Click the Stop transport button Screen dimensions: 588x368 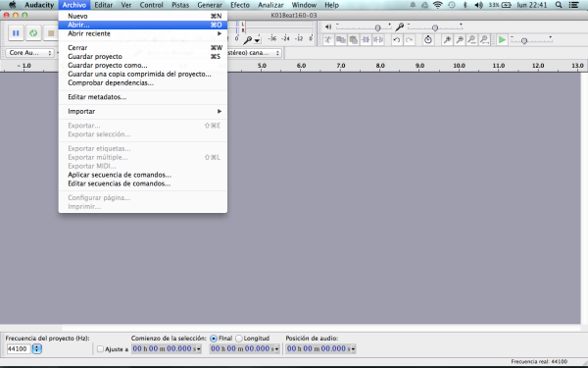pos(51,33)
